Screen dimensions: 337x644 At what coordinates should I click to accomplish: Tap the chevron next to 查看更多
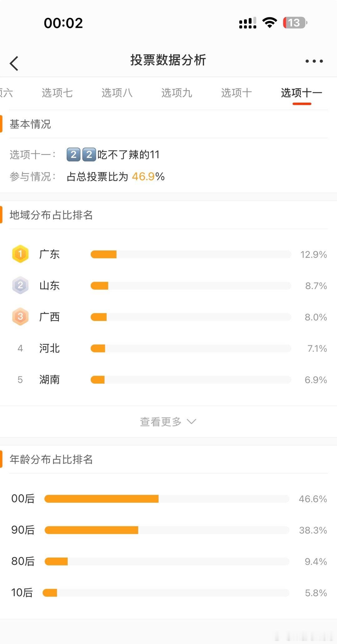tap(191, 421)
